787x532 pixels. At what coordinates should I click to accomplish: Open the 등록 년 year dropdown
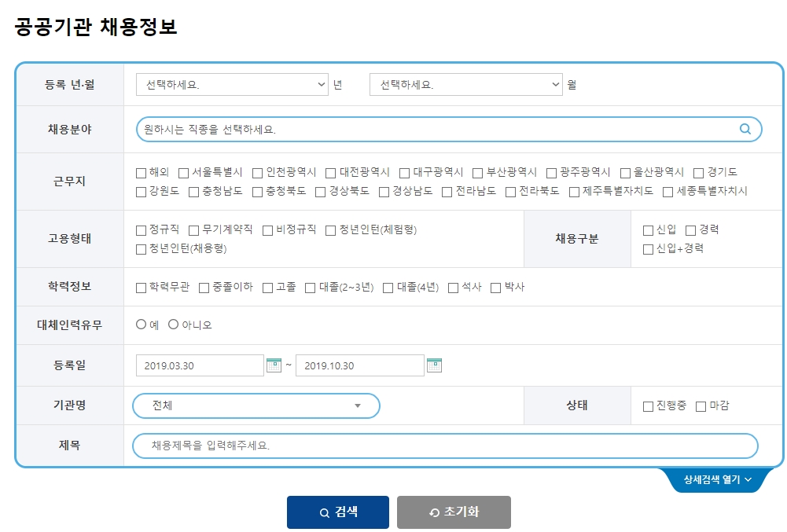(232, 84)
